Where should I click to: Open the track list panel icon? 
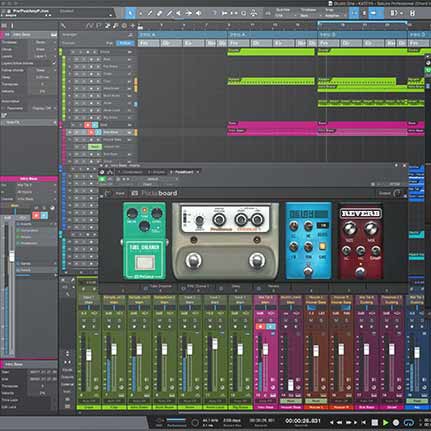[x=4, y=26]
